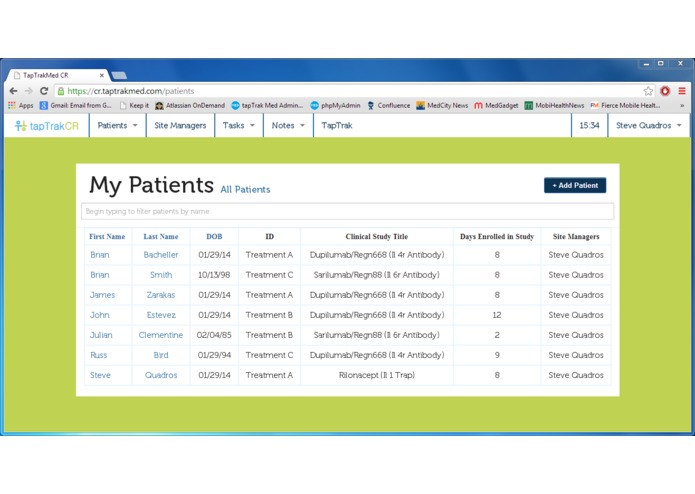695x494 pixels.
Task: Open the tapTrak Med Admin bookmark
Action: pyautogui.click(x=267, y=105)
